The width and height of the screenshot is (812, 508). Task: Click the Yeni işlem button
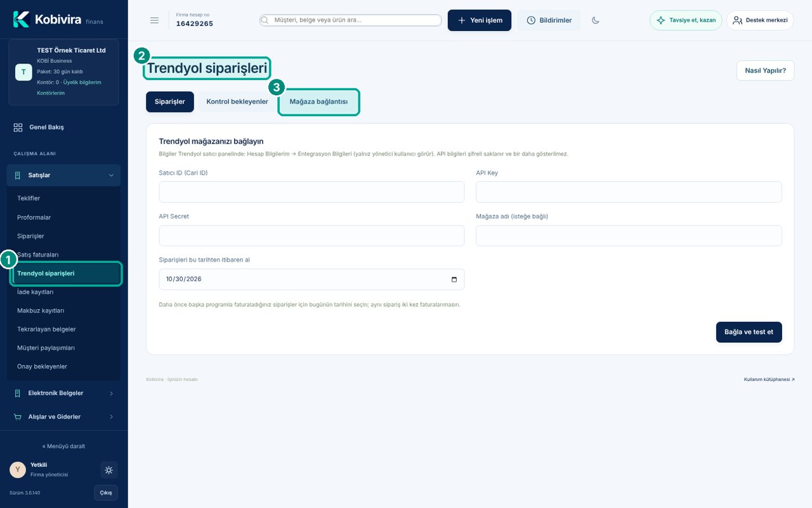[480, 20]
